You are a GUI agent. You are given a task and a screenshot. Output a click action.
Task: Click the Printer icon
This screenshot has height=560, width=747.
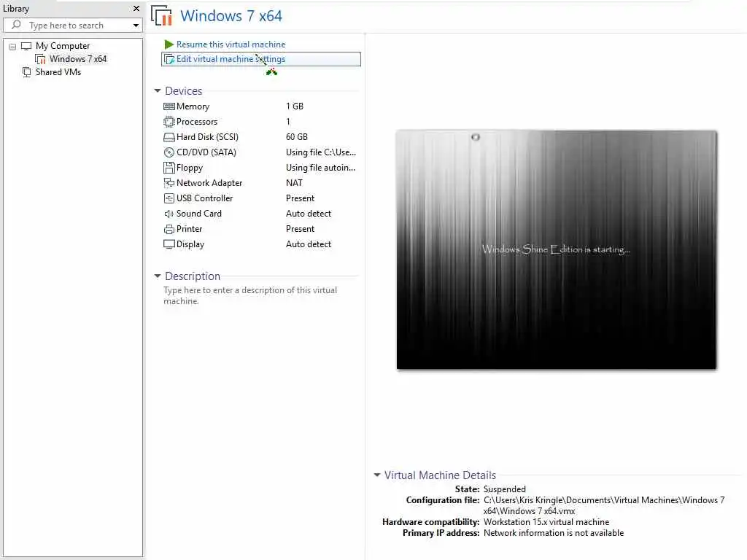pyautogui.click(x=169, y=229)
